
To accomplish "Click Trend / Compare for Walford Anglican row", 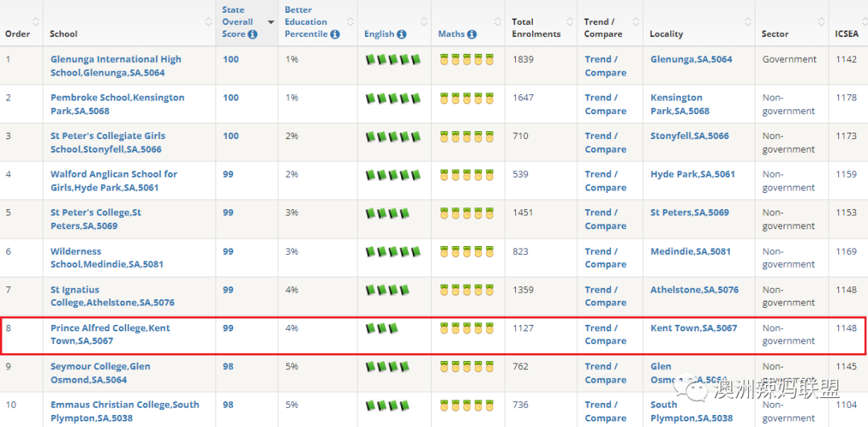I will [x=606, y=181].
